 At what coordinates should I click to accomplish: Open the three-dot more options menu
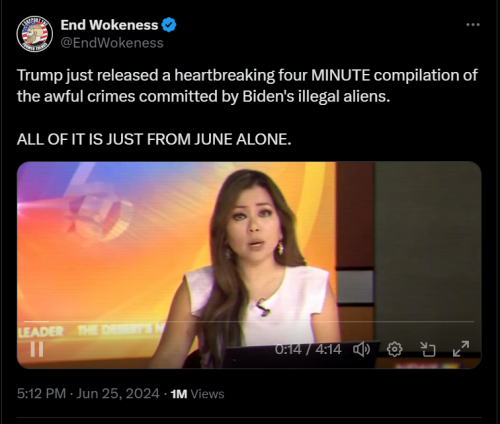pyautogui.click(x=473, y=25)
